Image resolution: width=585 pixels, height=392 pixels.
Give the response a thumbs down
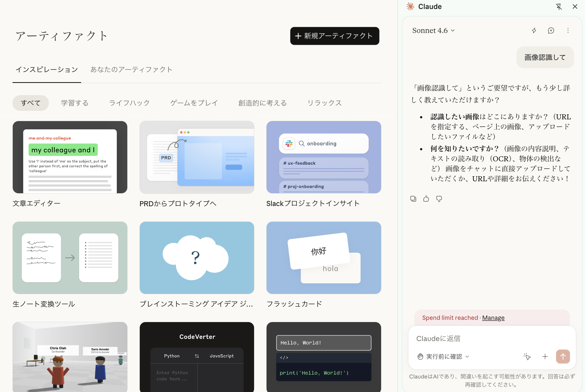439,198
